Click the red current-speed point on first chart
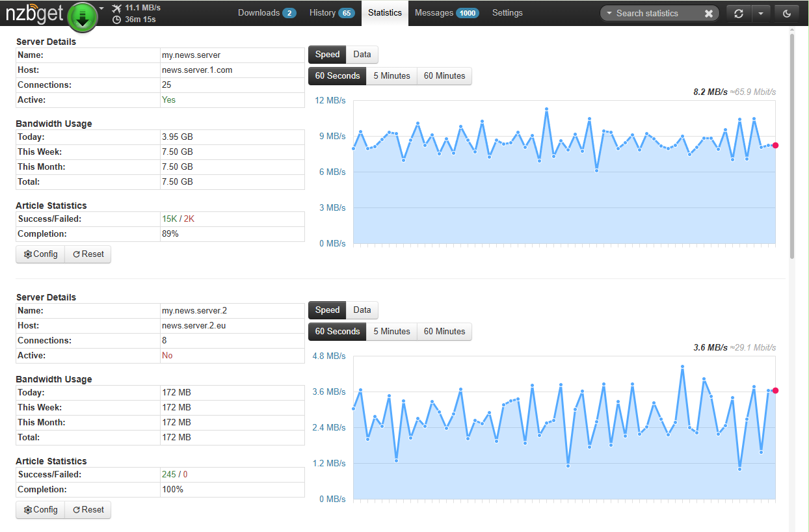This screenshot has height=532, width=809. [x=775, y=146]
